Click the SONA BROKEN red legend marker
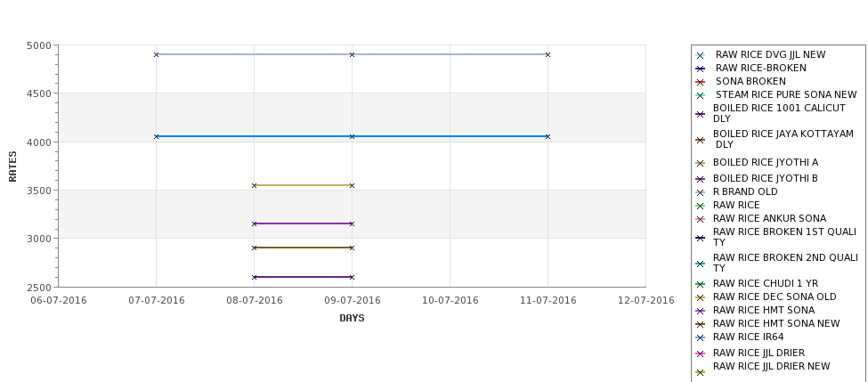This screenshot has width=868, height=382. [701, 82]
